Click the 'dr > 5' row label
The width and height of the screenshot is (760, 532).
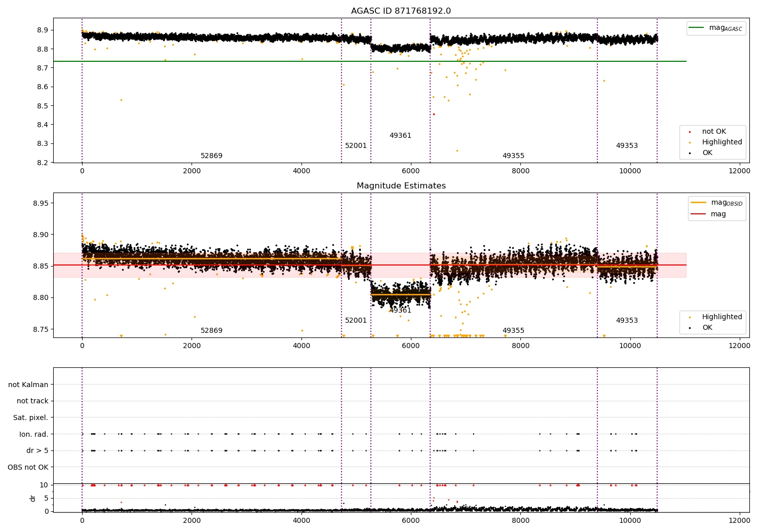point(37,451)
